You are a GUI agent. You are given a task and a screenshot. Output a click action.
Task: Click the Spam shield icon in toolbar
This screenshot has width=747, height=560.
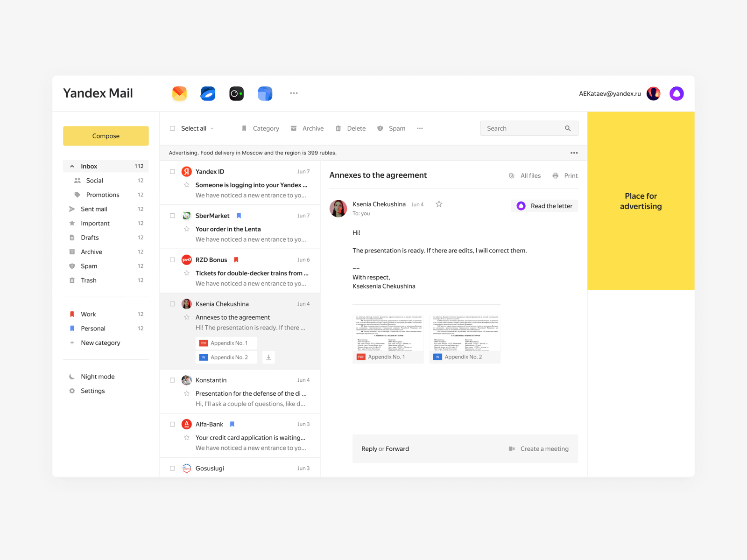[x=380, y=128]
